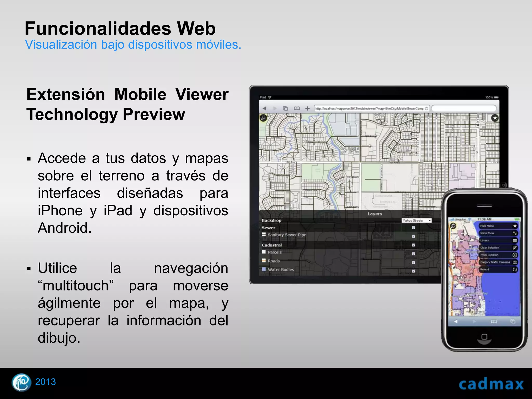
Task: Click the iPhone battery indicator
Action: (517, 219)
